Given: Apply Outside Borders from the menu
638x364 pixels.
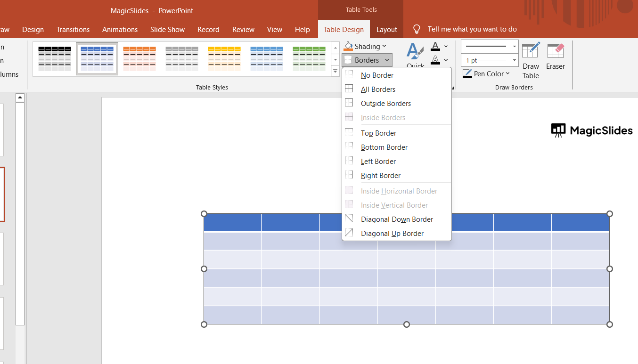Looking at the screenshot, I should click(385, 104).
